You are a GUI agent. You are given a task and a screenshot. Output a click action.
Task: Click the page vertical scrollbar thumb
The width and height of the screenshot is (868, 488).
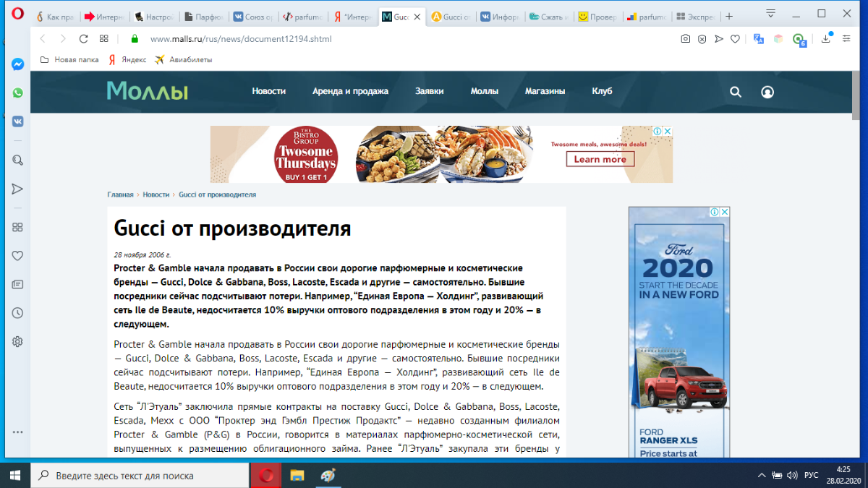(856, 95)
